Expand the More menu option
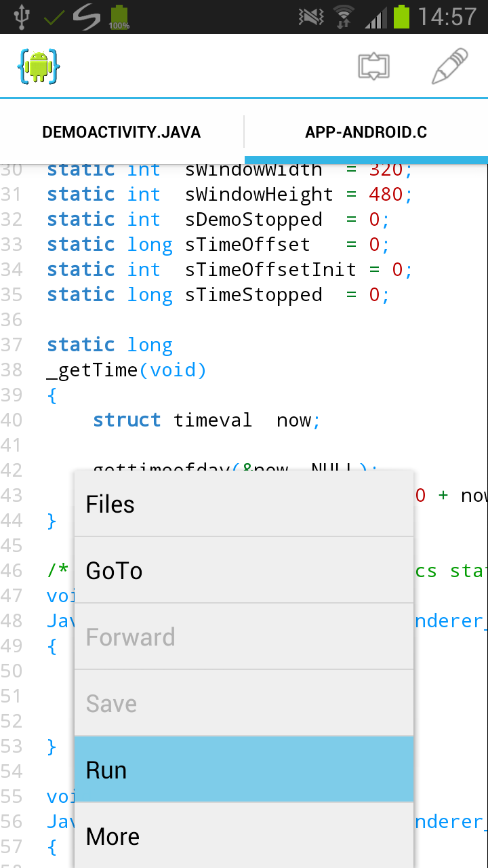Screen dimensions: 488x868 click(x=244, y=836)
